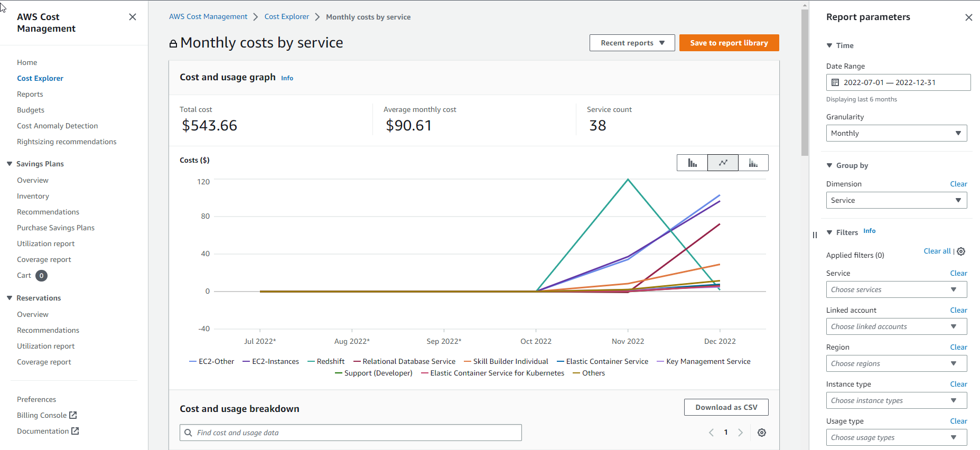
Task: Click Clear all filters link
Action: [x=937, y=251]
